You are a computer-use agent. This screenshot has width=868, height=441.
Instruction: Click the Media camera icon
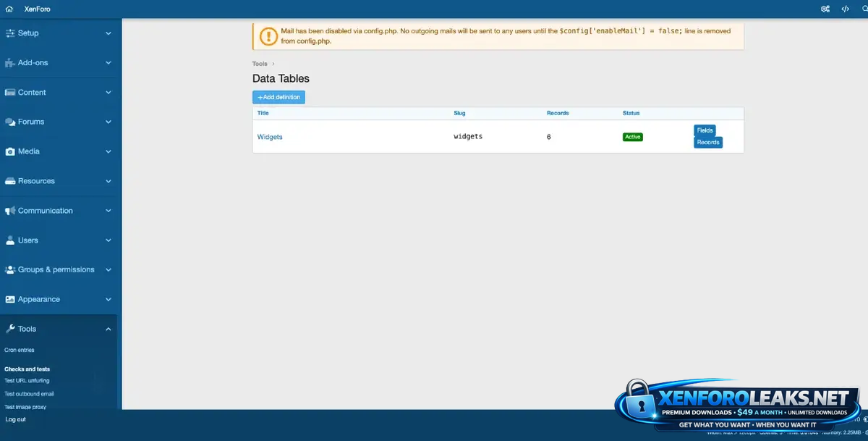[x=10, y=152]
